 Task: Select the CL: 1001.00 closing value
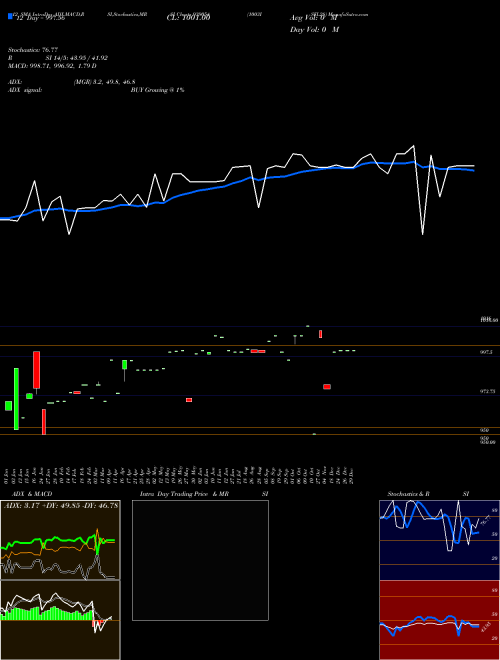click(x=188, y=18)
